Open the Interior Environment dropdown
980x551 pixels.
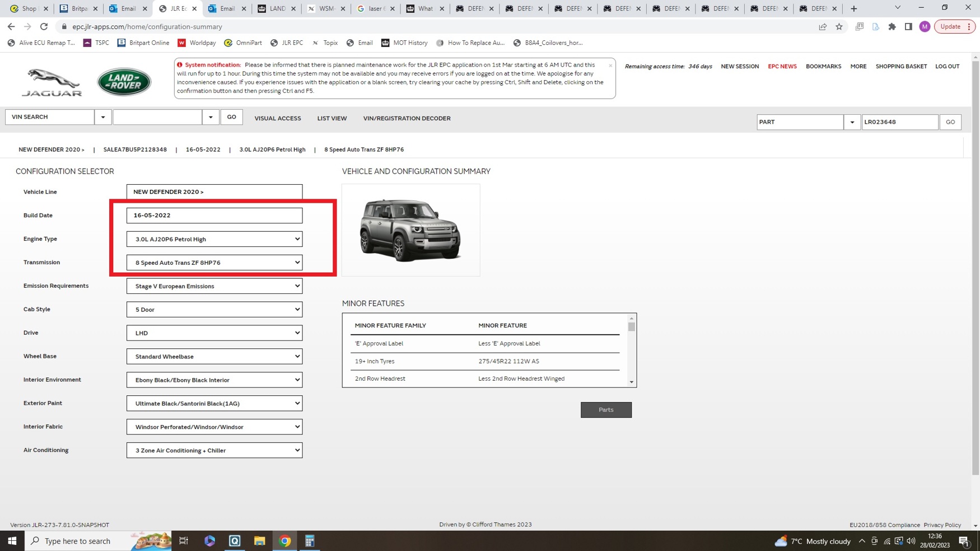tap(214, 380)
